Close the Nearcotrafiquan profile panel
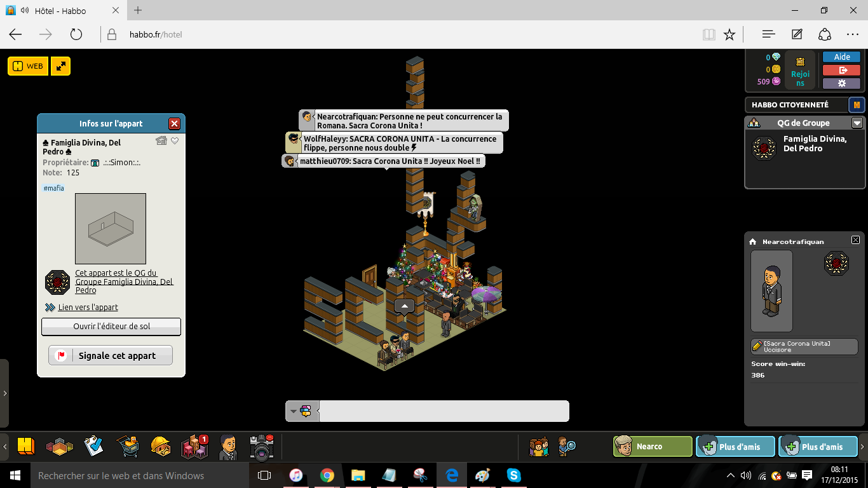 pos(855,240)
